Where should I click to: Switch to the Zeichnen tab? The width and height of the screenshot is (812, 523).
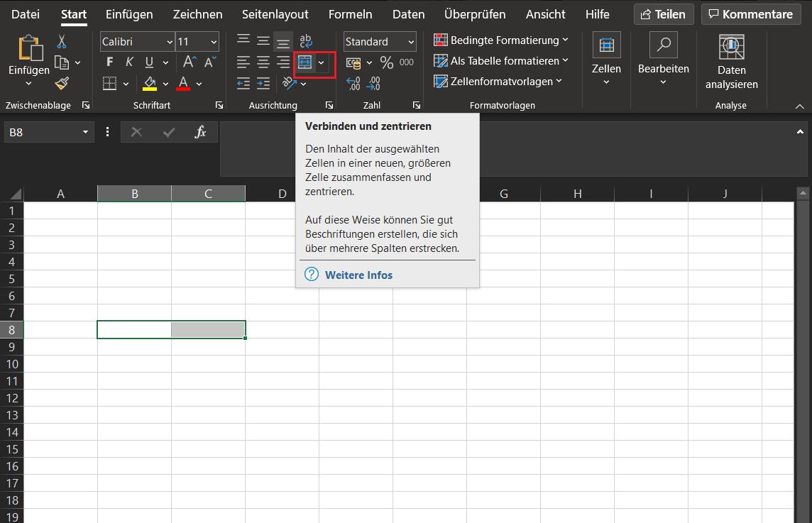197,14
